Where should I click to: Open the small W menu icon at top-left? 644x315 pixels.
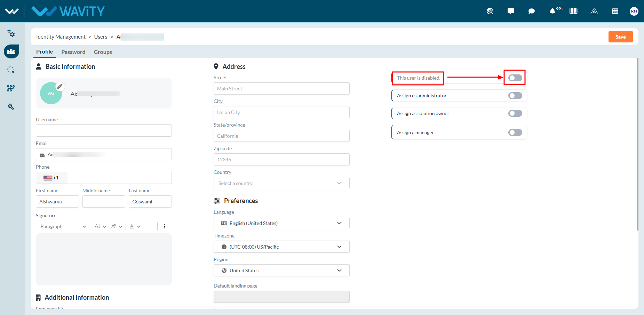coord(12,11)
